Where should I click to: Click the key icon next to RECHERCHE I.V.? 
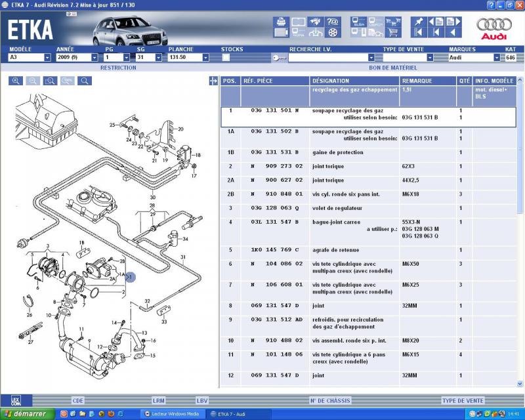pos(280,58)
